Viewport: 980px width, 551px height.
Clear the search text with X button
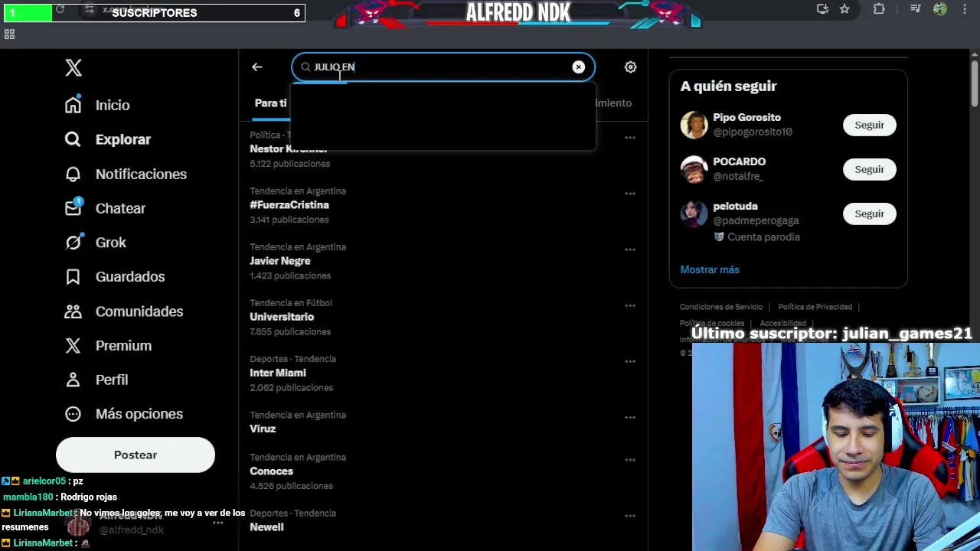coord(578,67)
